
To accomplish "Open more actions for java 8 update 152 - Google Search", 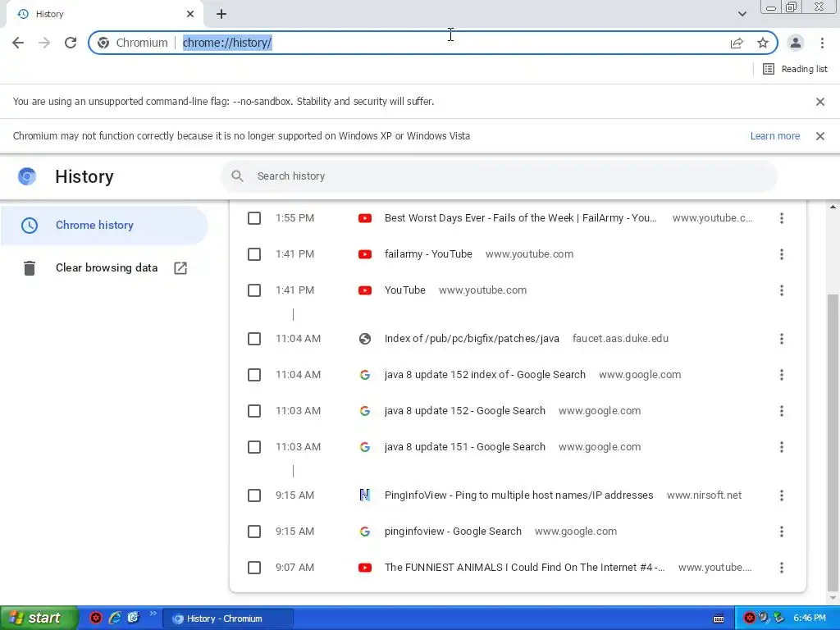I will click(782, 411).
